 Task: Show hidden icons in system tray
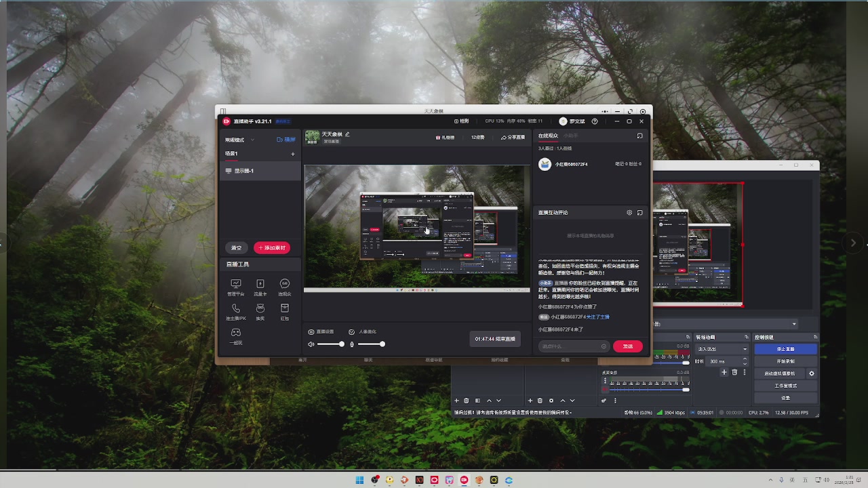771,481
